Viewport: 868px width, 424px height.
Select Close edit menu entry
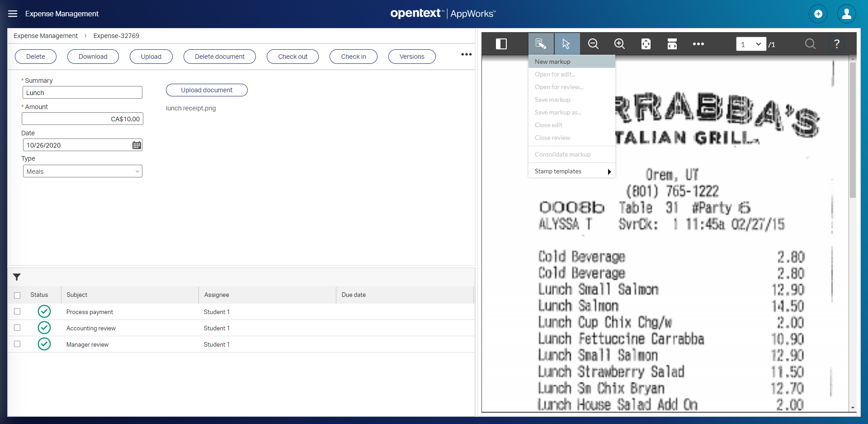coord(572,125)
